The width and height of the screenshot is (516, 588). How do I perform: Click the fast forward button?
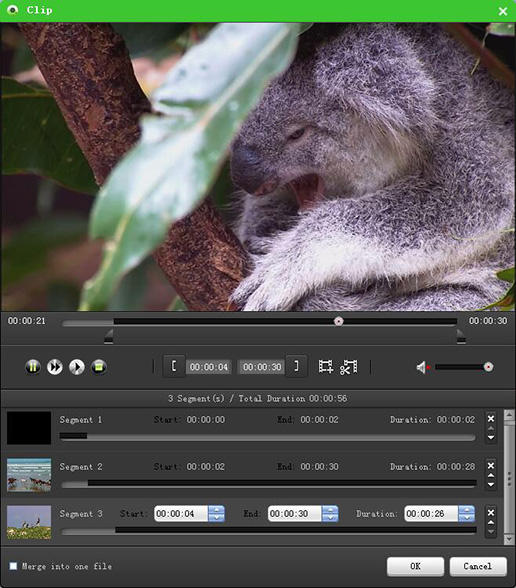(55, 367)
